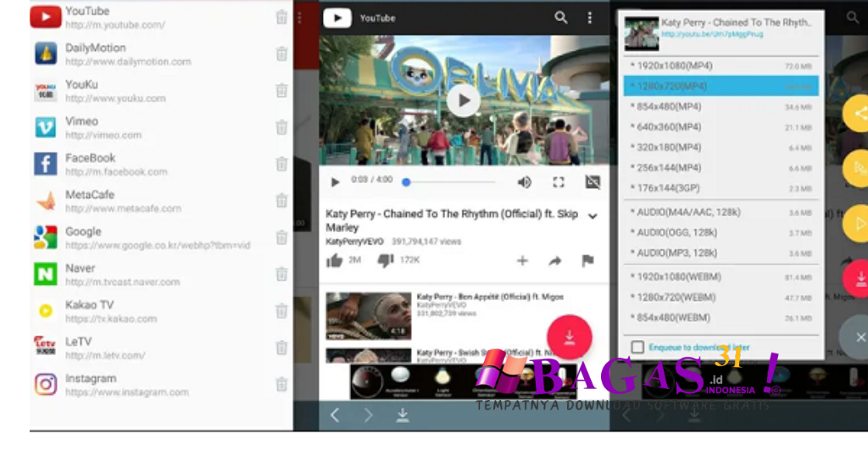
Task: Choose 854x480(WEBM) download format
Action: 721,318
